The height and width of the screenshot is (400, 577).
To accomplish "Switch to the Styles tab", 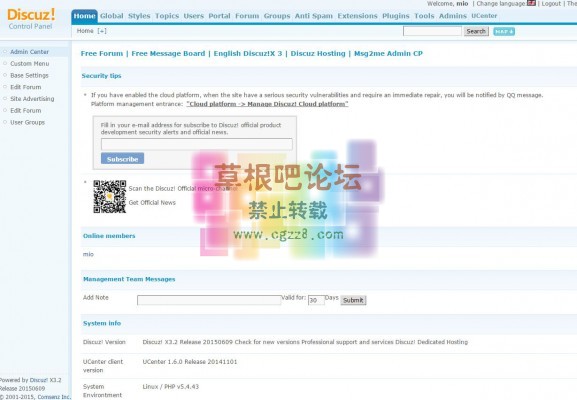I will 139,16.
